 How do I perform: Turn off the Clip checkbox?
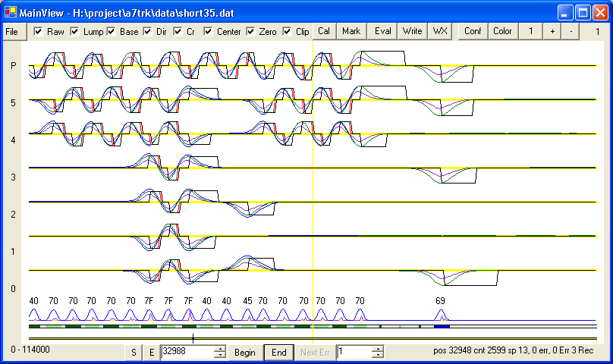tap(288, 32)
